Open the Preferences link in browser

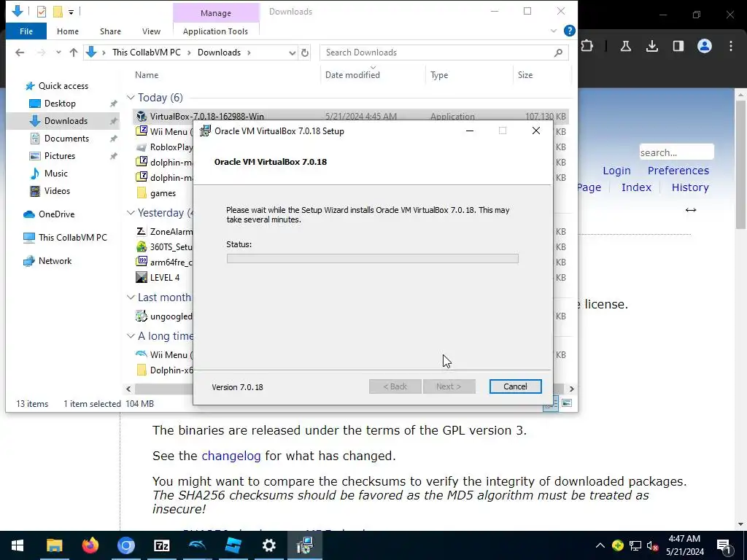(678, 171)
